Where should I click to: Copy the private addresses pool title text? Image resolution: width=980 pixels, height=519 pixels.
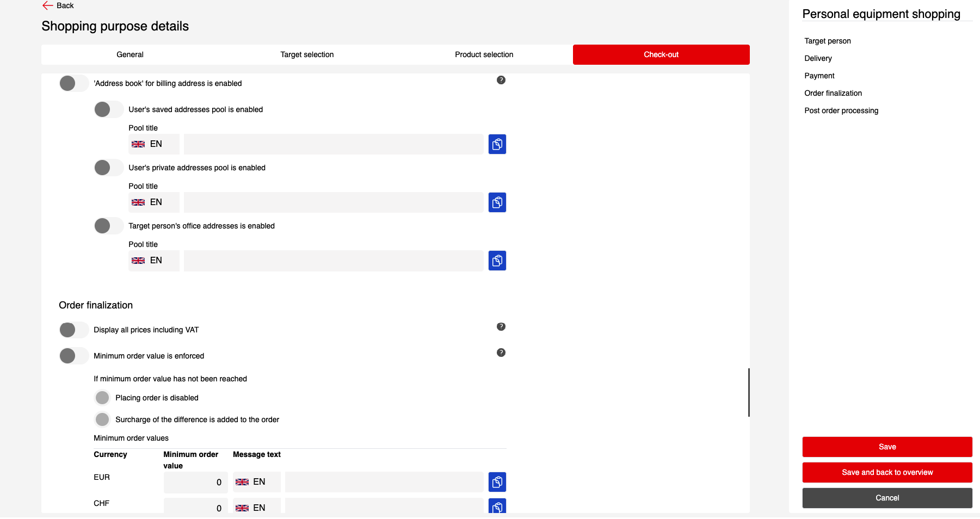[497, 202]
